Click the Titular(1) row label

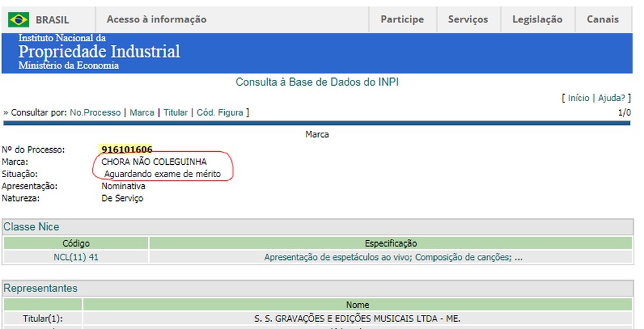coord(43,318)
